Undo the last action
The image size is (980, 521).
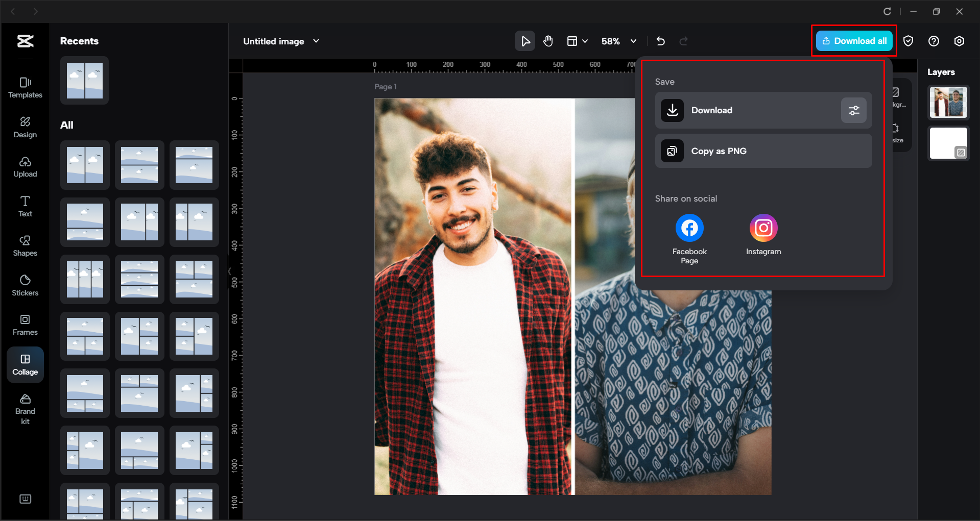tap(660, 41)
